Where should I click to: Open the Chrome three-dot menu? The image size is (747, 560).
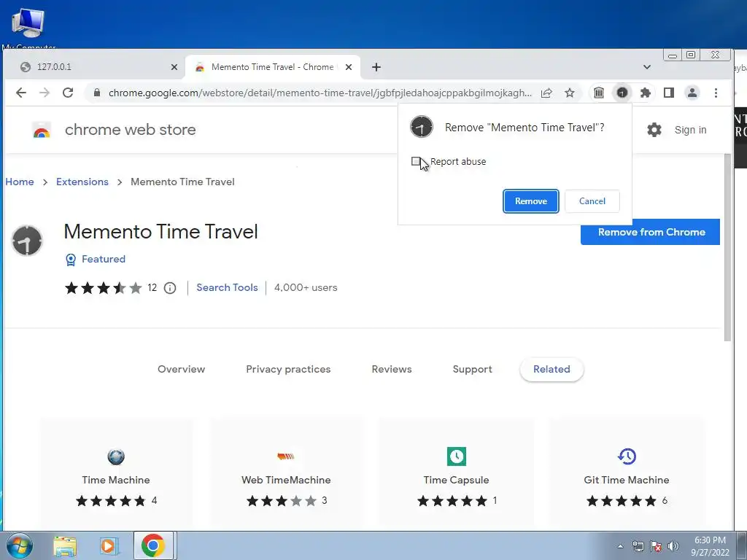(x=716, y=93)
